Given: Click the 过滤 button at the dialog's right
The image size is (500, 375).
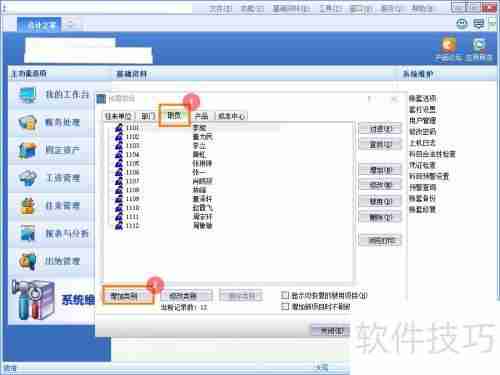Looking at the screenshot, I should point(380,129).
